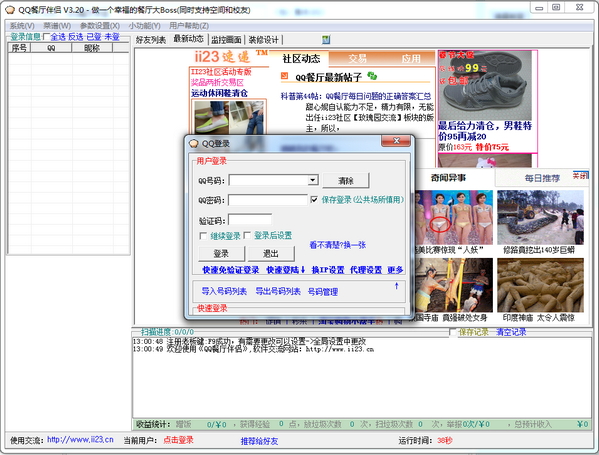Click the 清除 button
This screenshot has height=455, width=599.
point(346,180)
